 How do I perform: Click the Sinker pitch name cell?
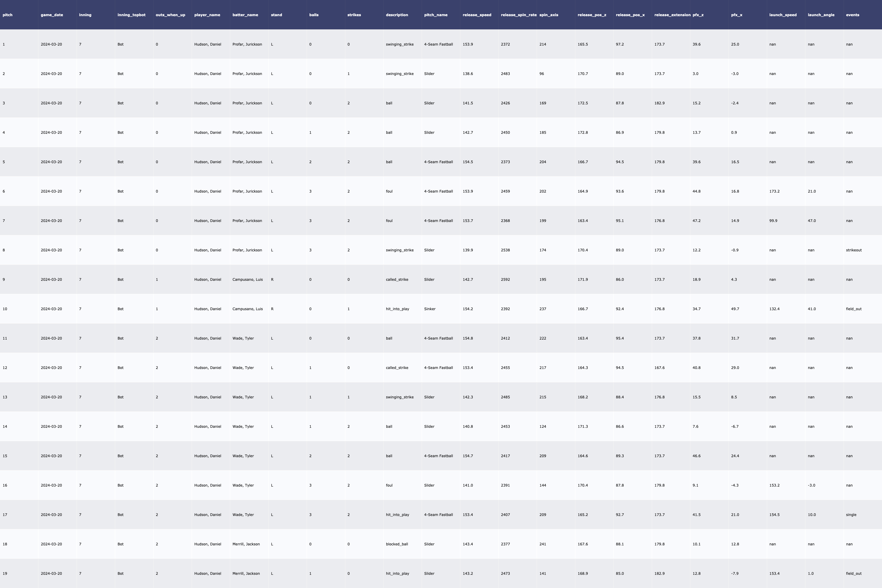pyautogui.click(x=430, y=309)
